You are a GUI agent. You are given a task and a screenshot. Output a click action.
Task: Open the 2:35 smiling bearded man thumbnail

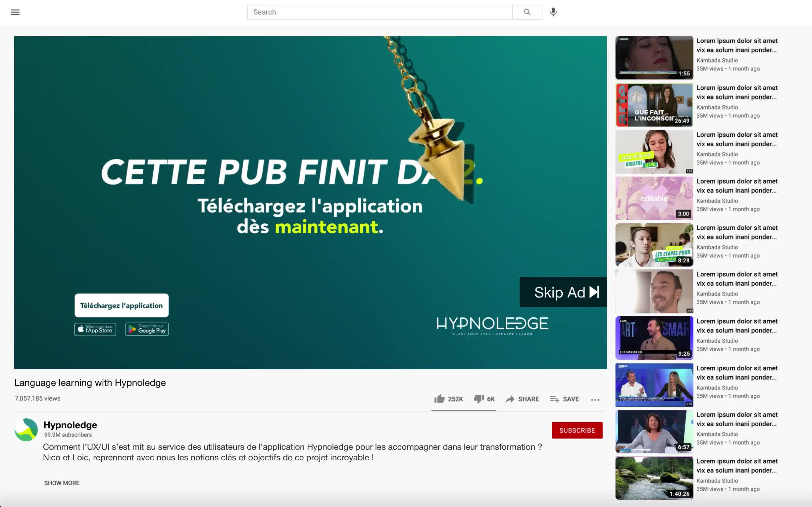tap(654, 291)
